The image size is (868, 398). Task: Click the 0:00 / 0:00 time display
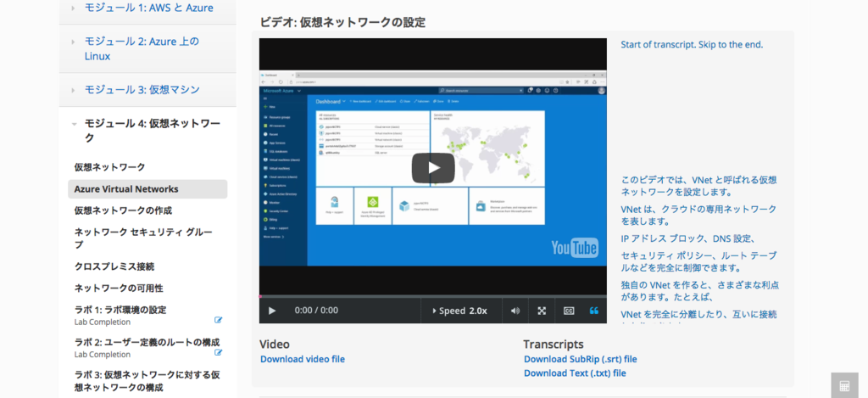click(315, 311)
